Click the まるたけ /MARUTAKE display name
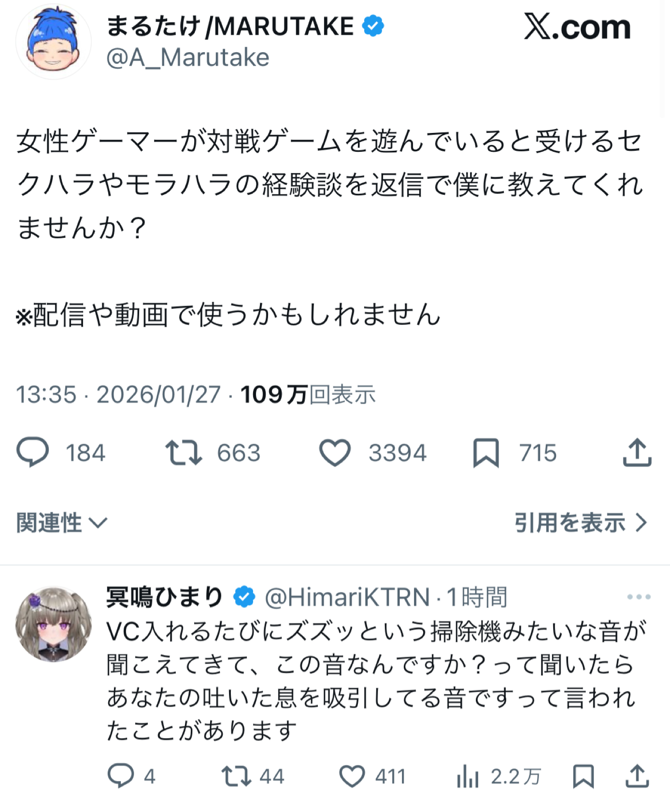 click(230, 26)
